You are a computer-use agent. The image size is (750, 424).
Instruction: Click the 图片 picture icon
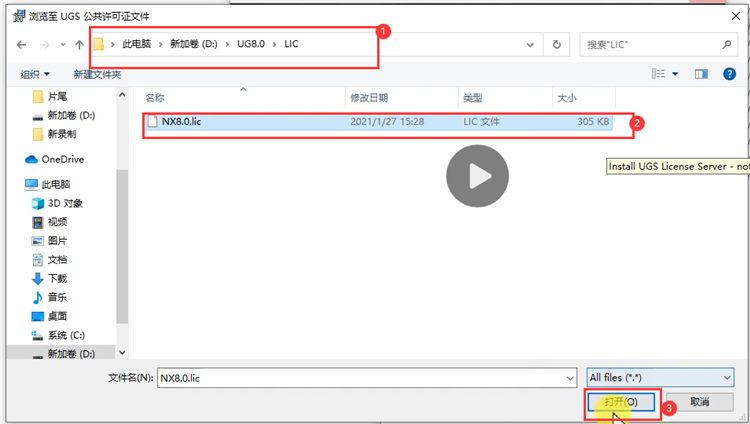tap(38, 241)
